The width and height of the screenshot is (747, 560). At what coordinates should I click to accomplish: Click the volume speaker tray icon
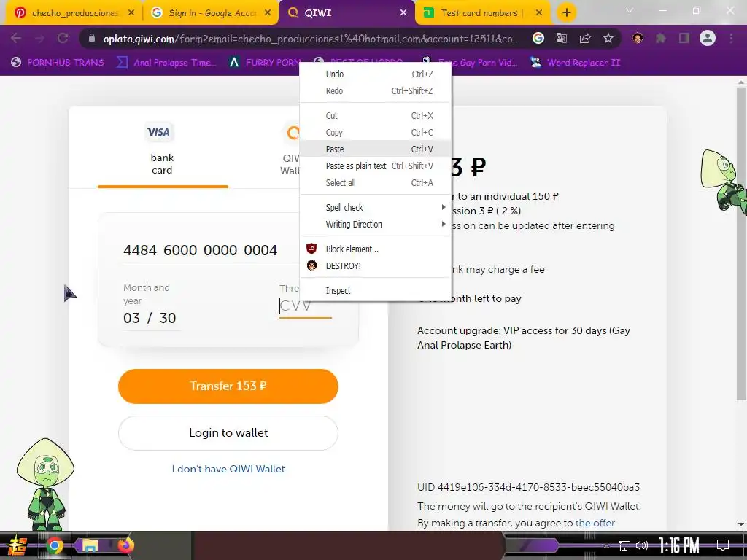click(642, 545)
